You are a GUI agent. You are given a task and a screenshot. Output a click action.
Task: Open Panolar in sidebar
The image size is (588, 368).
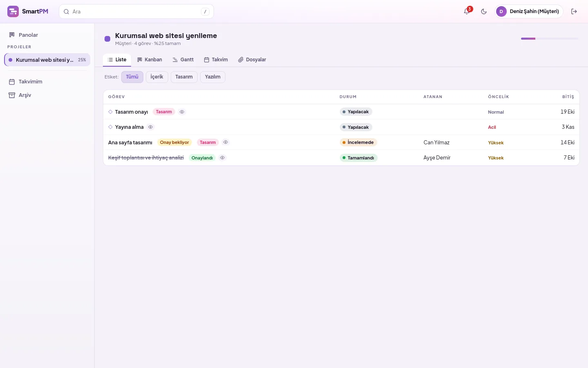pos(47,35)
